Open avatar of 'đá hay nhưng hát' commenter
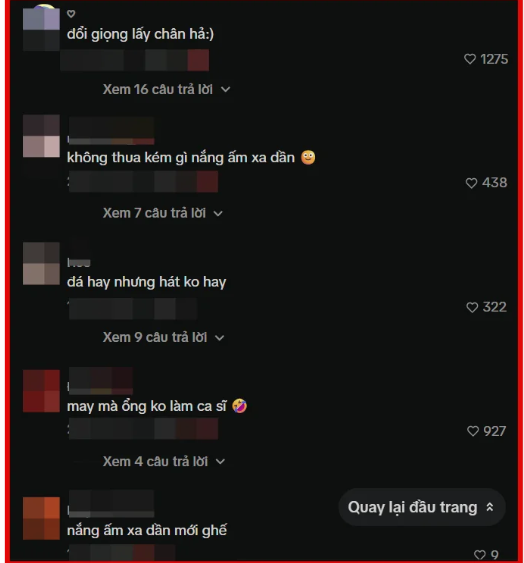524x563 pixels. point(41,263)
